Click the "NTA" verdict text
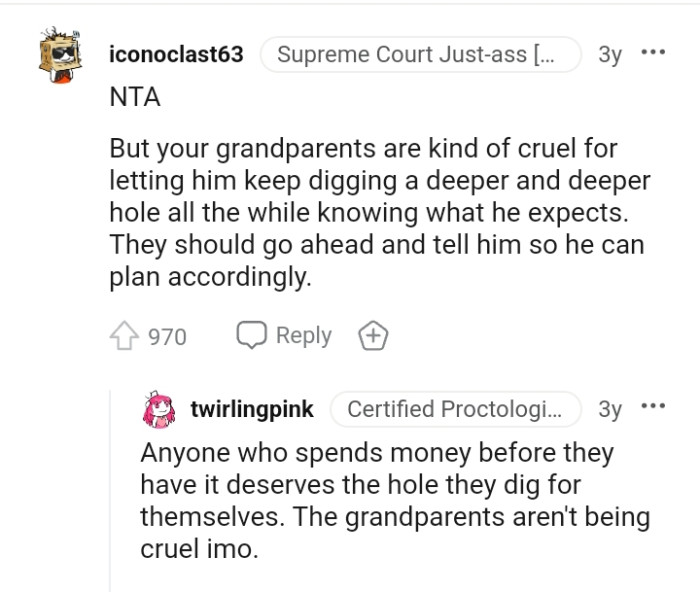The image size is (700, 592). 134,99
